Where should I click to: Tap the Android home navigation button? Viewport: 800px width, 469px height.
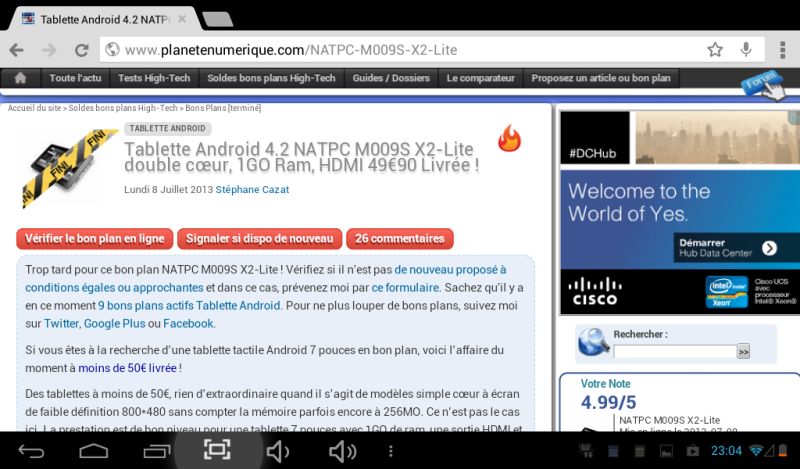click(94, 451)
